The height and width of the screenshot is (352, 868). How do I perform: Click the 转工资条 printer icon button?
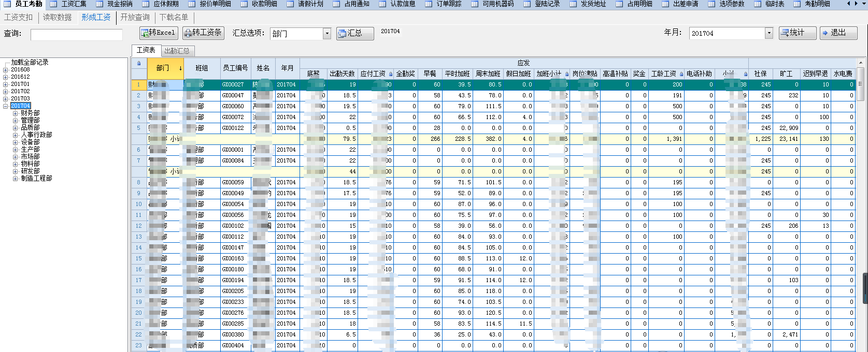point(203,33)
